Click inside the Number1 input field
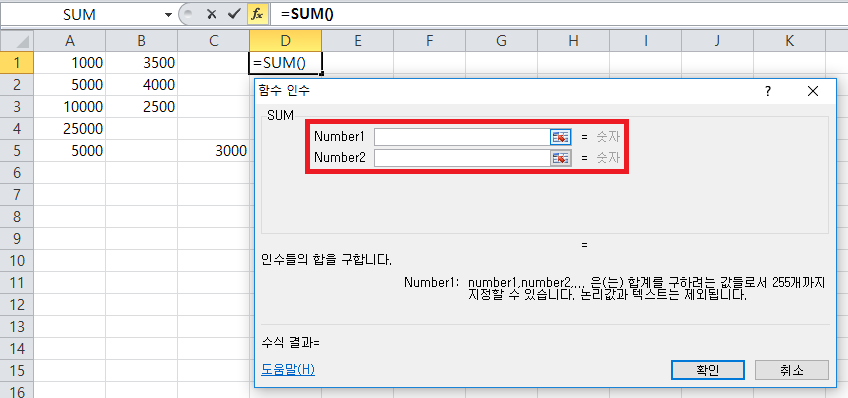 point(462,137)
